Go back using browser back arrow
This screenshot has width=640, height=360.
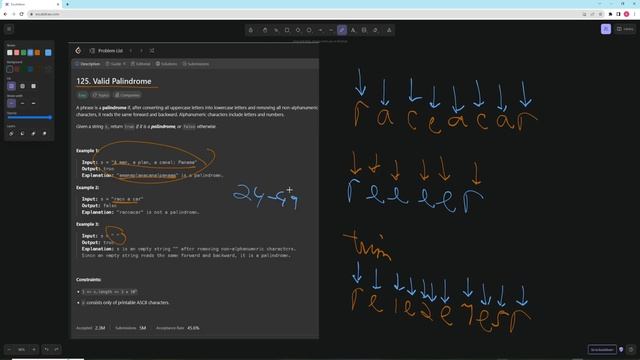tap(5, 14)
